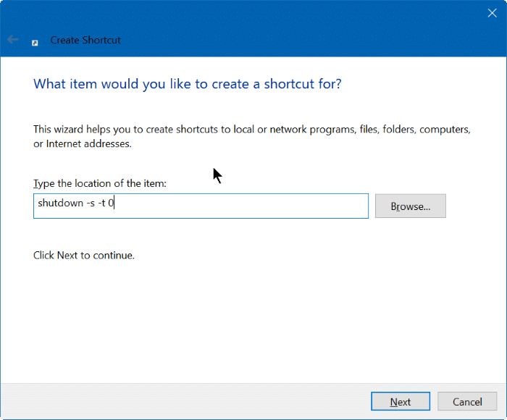
Task: Click the 'Type the location of the item' label
Action: coord(100,183)
